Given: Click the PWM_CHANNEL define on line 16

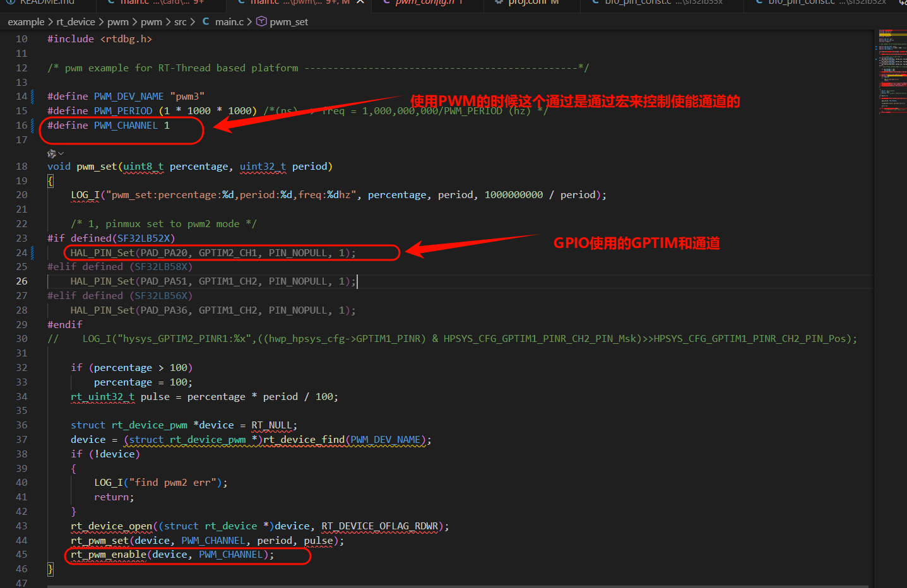Looking at the screenshot, I should pos(126,125).
